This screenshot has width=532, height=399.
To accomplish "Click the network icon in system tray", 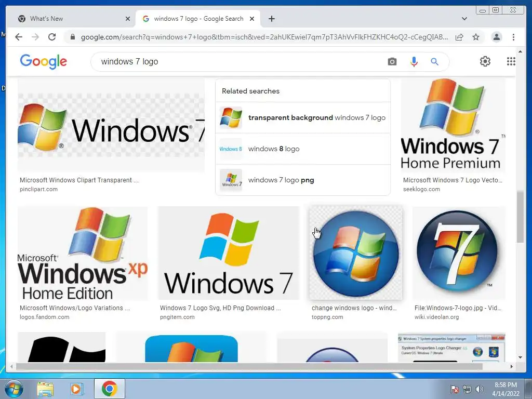I will (467, 389).
